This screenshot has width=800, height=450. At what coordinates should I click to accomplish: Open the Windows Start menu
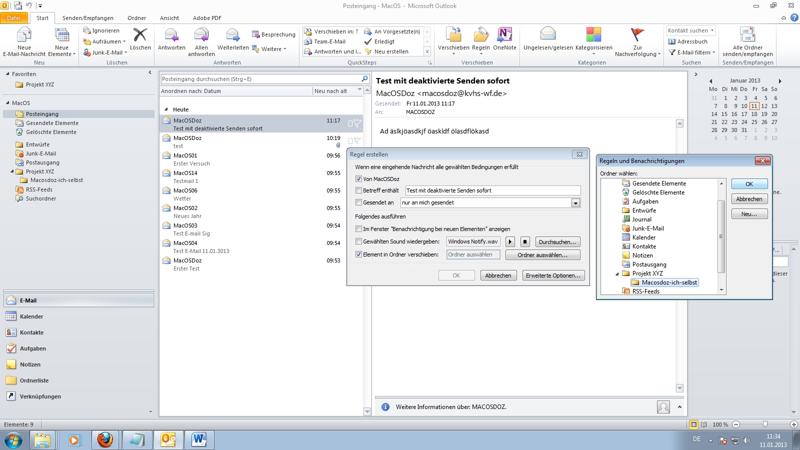tap(13, 440)
